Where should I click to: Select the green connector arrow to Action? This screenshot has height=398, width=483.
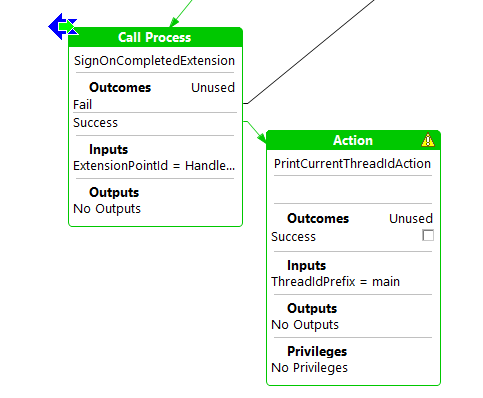coord(255,131)
